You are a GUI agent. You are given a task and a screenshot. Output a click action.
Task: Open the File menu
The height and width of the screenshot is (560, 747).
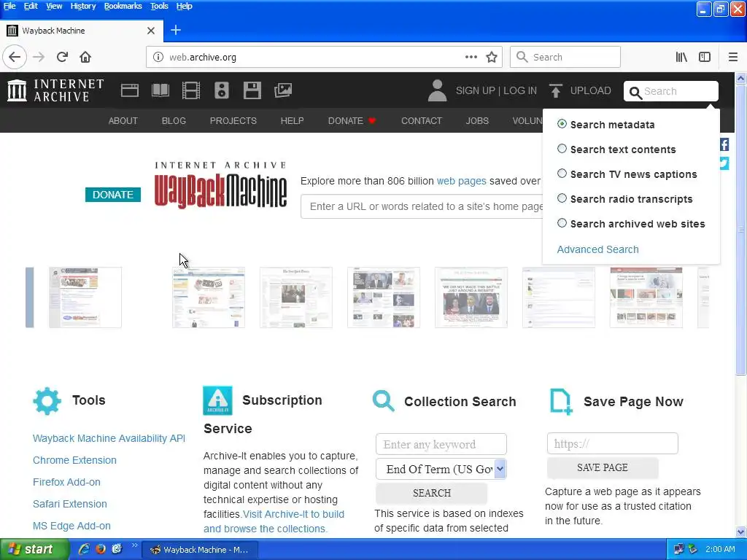[9, 6]
